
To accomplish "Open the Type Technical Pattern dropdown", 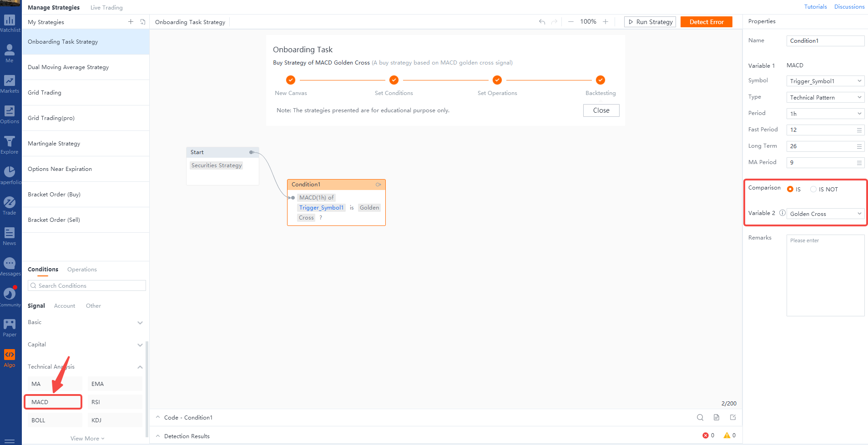I will 825,97.
